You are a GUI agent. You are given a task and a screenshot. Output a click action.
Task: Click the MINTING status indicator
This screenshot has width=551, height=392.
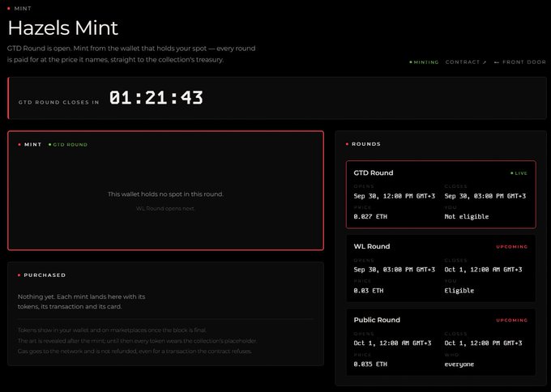click(424, 62)
